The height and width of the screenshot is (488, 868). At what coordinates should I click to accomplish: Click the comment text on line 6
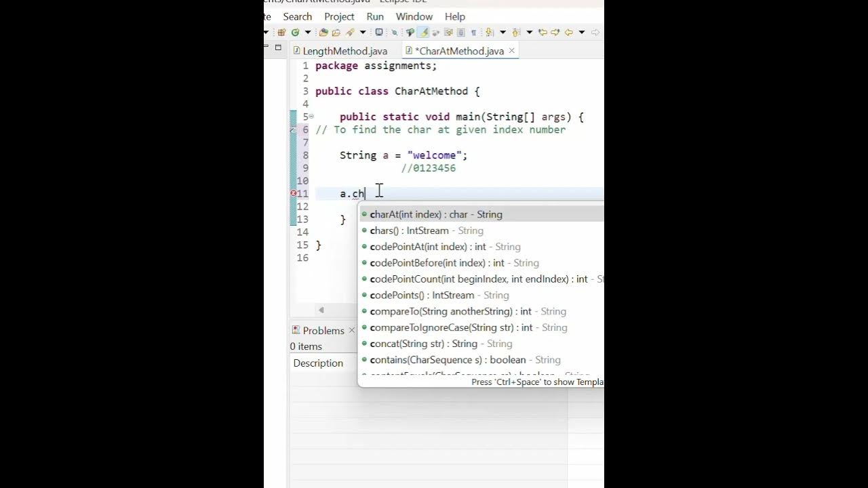[441, 129]
